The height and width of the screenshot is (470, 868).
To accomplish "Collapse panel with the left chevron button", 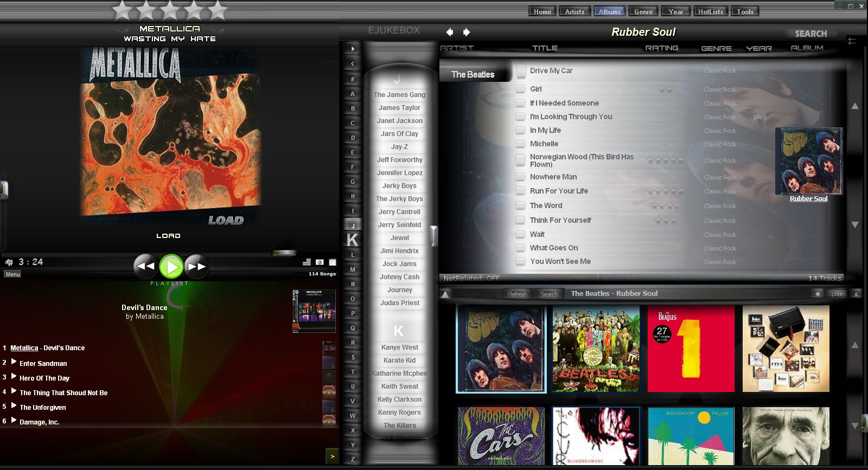I will pos(353,63).
